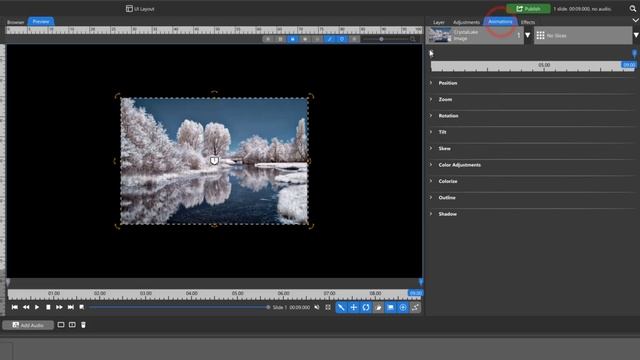640x360 pixels.
Task: Start playback with the play button
Action: (x=37, y=307)
